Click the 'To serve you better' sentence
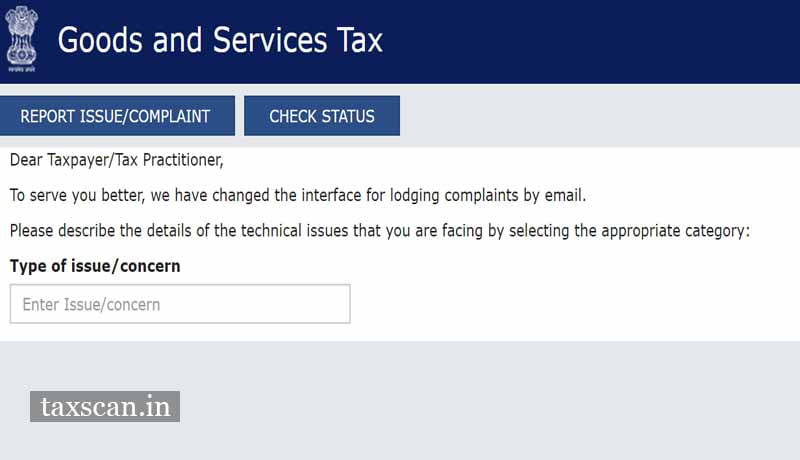Screen dimensions: 800x460 pos(297,195)
